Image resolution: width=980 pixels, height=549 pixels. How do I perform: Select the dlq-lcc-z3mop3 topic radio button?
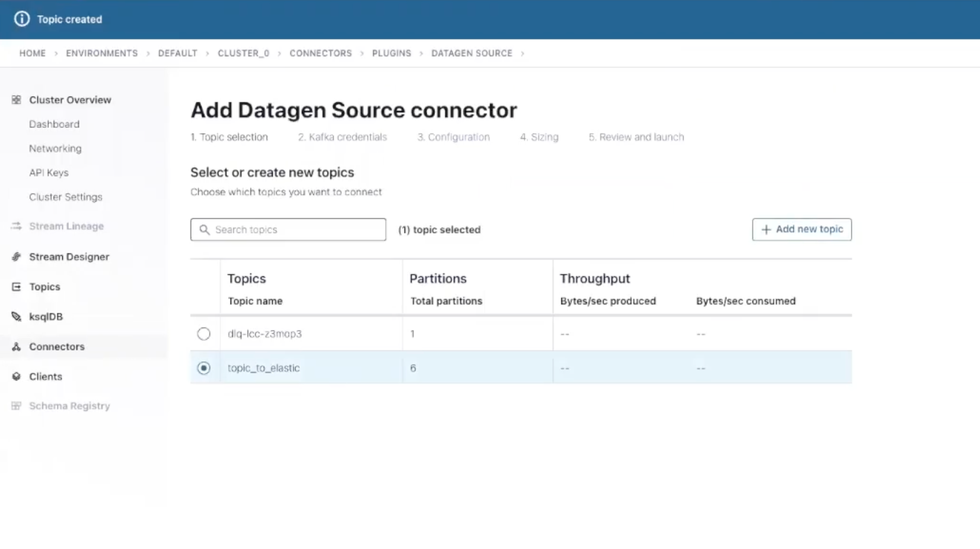204,334
